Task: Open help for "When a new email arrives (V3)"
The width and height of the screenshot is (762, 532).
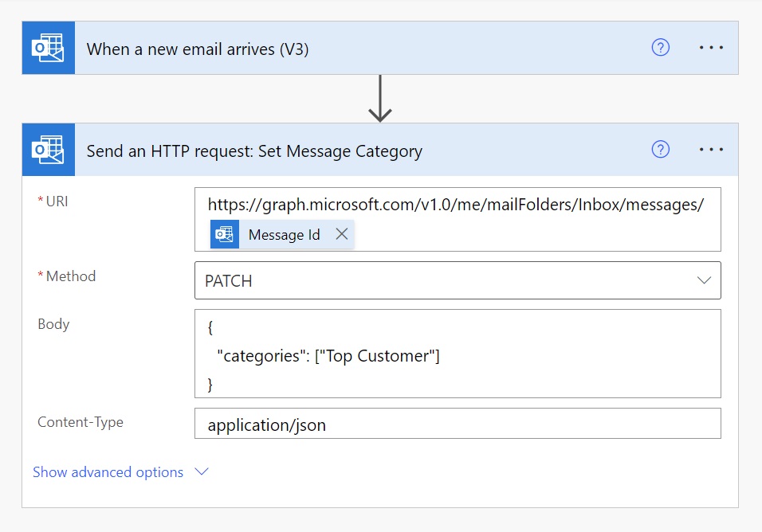Action: [660, 47]
